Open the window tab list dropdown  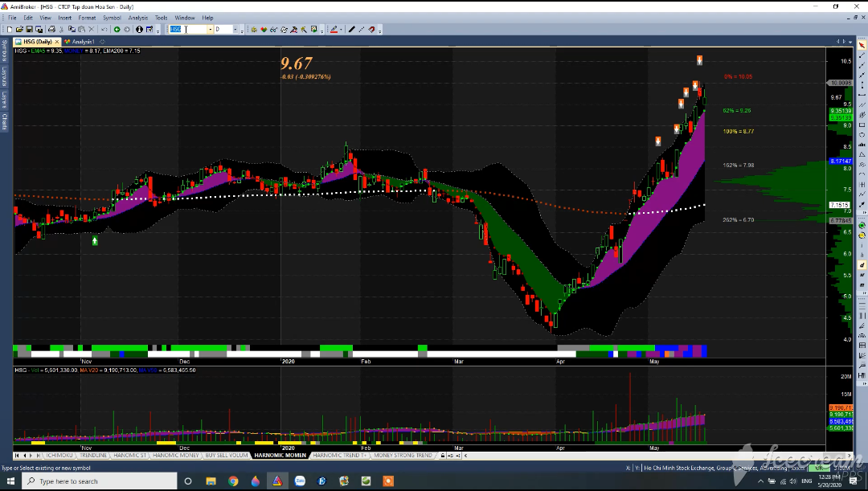click(x=850, y=42)
